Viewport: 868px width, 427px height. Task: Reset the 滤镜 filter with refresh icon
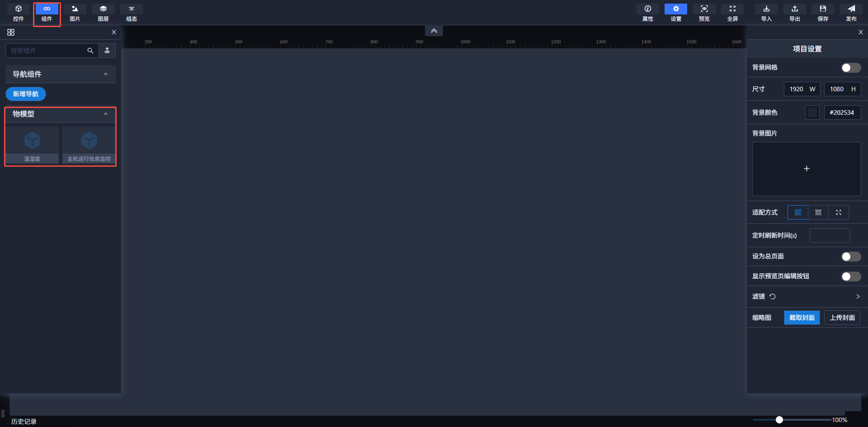[773, 296]
